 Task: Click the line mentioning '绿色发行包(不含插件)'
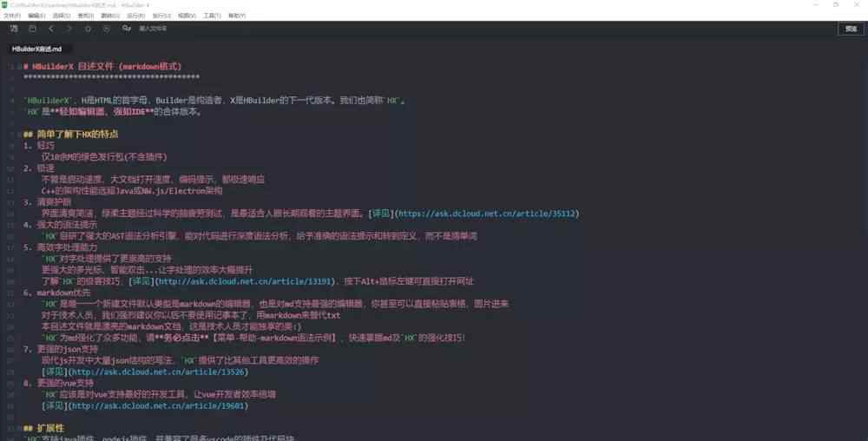104,157
